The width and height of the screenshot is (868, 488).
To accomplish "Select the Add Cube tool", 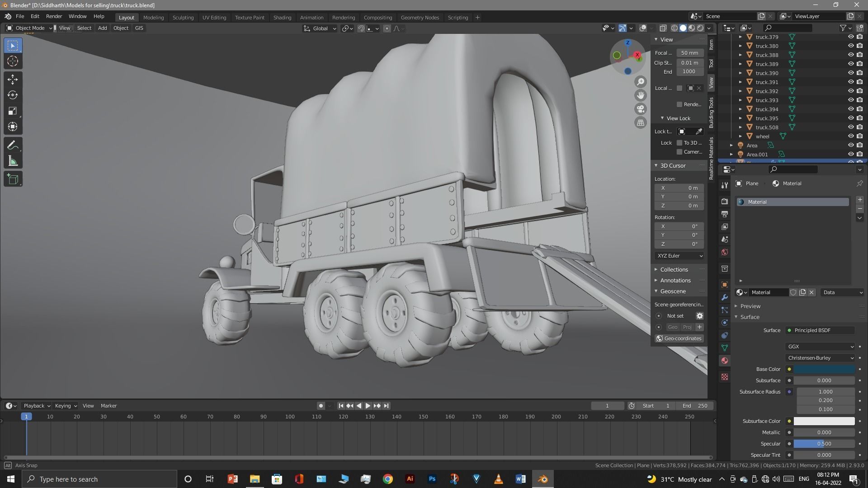I will click(x=13, y=179).
